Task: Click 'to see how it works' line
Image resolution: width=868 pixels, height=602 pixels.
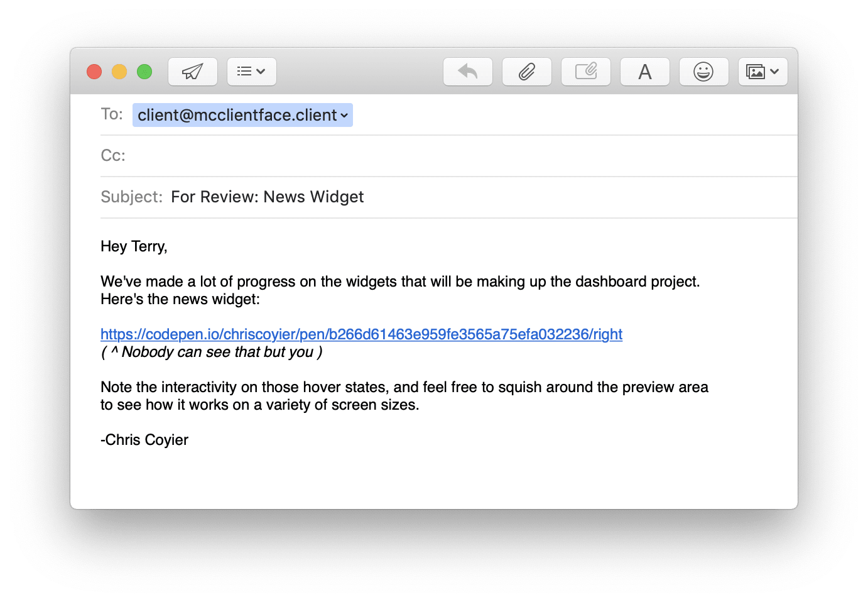Action: 260,405
